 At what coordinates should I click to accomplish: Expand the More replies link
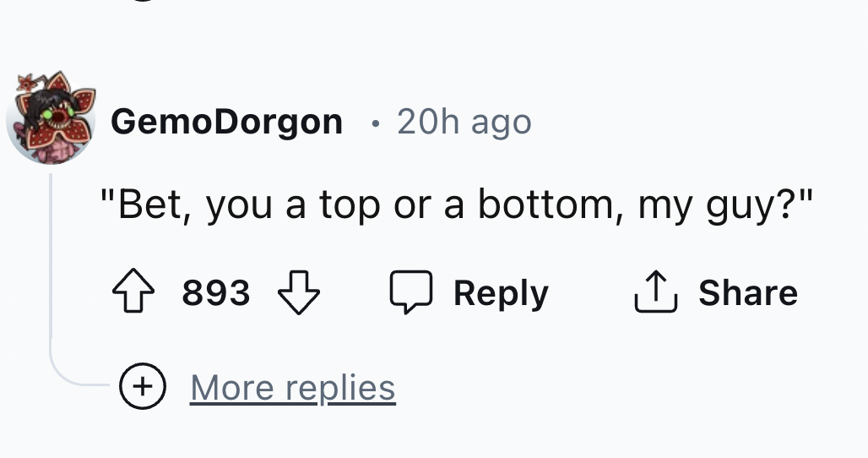[292, 388]
